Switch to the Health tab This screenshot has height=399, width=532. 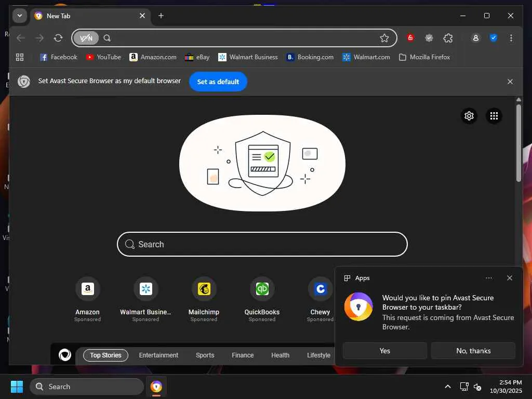280,355
